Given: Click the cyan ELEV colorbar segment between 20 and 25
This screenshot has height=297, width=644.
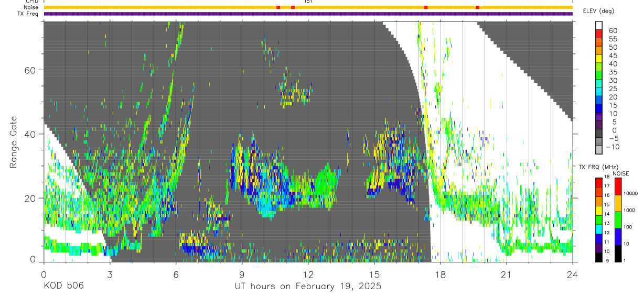Looking at the screenshot, I should [x=599, y=93].
